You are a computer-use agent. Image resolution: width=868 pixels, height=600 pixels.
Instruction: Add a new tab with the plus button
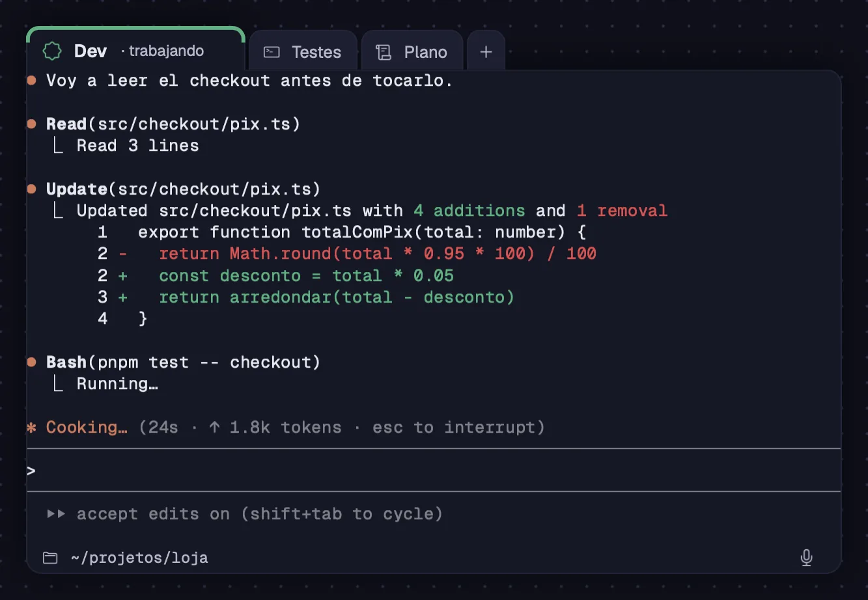tap(486, 51)
